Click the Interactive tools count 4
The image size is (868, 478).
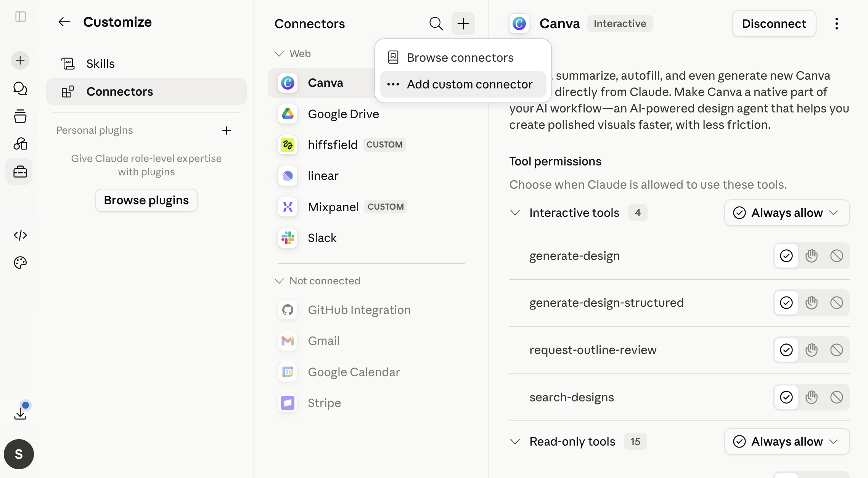(638, 213)
